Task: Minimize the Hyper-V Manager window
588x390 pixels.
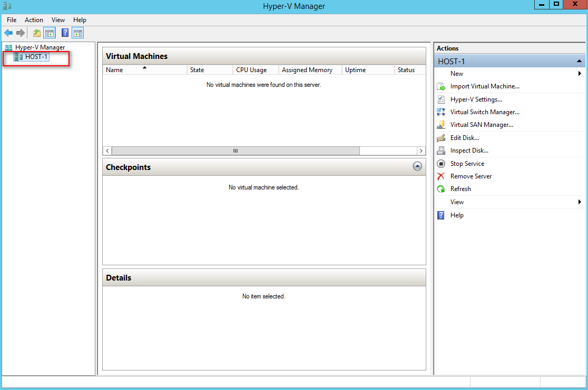Action: click(542, 5)
